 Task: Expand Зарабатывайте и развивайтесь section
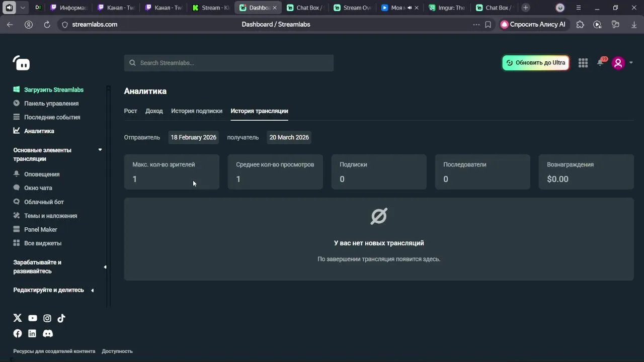click(105, 267)
